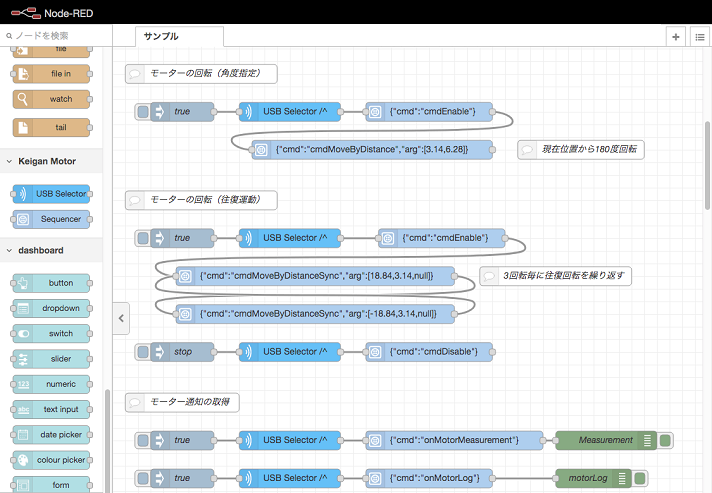
Task: Click the Node-RED logo icon
Action: pos(26,13)
